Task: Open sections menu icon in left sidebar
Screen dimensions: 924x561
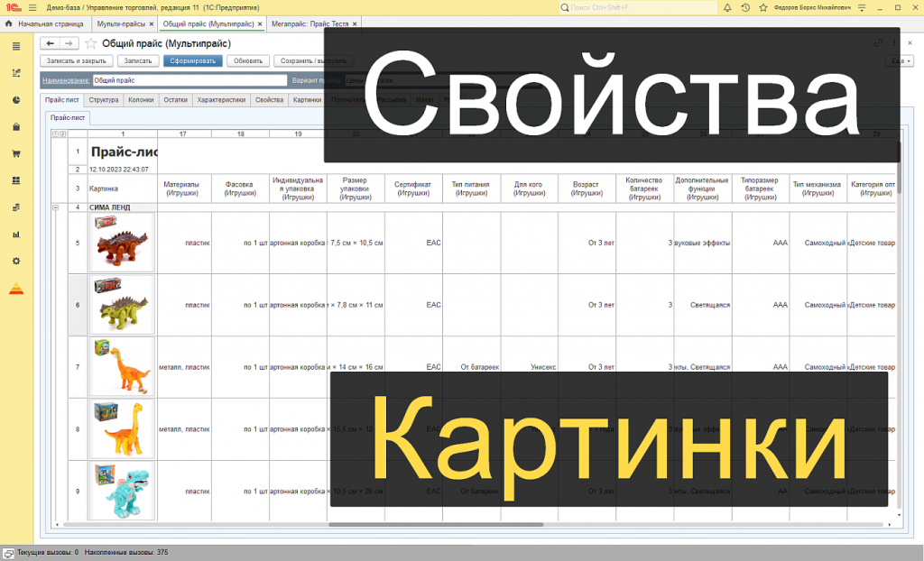Action: tap(16, 46)
